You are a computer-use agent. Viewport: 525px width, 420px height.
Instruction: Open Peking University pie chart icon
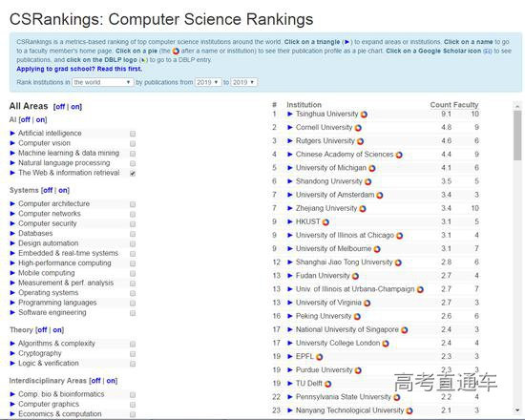click(357, 317)
